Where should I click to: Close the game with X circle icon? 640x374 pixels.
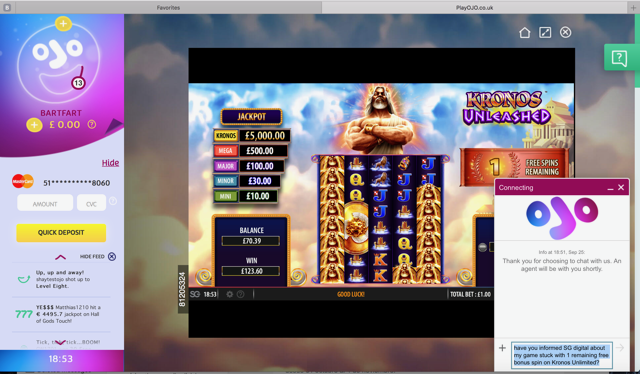(x=565, y=32)
